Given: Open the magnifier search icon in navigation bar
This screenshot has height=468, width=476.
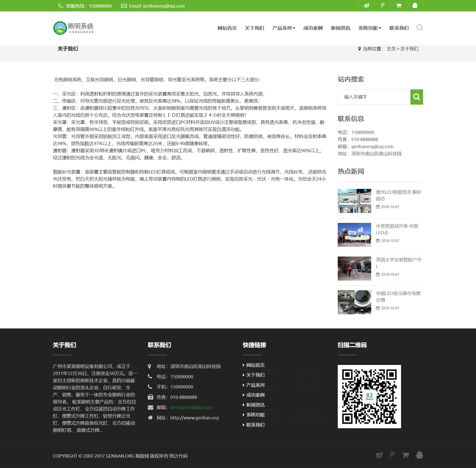Looking at the screenshot, I should click(419, 28).
